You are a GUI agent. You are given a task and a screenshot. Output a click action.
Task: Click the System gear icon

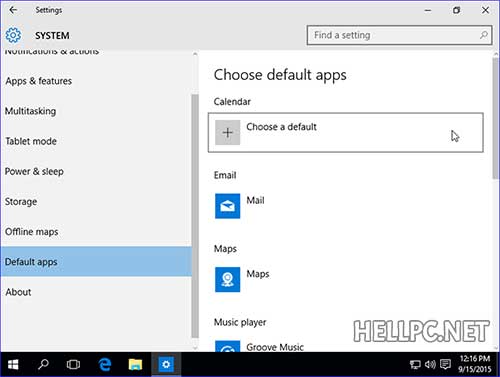tap(13, 35)
